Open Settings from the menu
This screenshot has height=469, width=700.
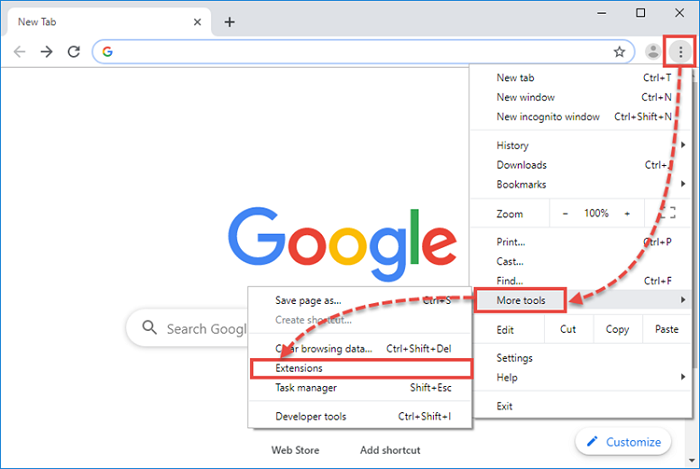[x=580, y=358]
